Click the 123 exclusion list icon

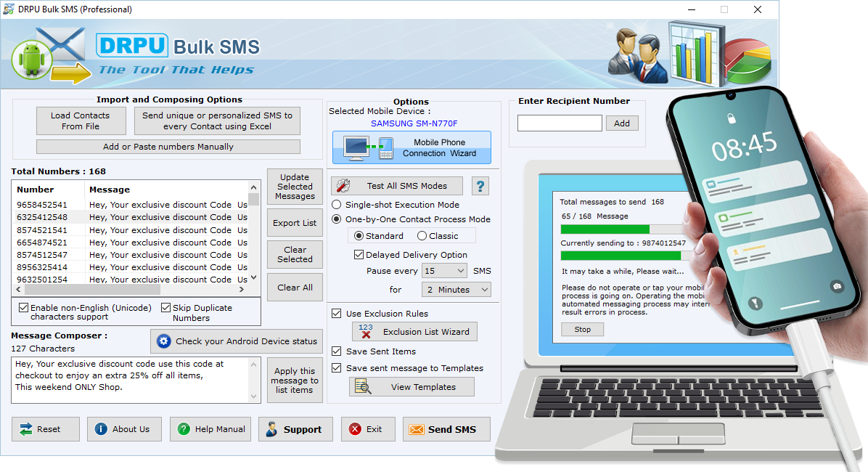point(365,331)
